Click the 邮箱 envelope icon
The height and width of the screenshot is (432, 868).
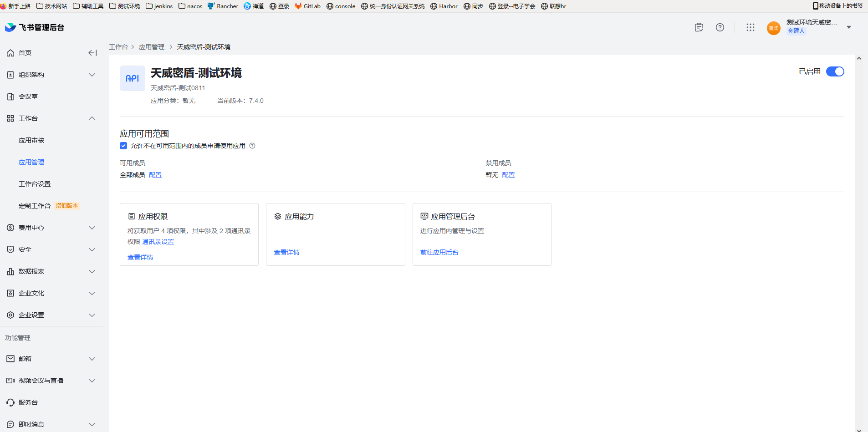pos(10,359)
